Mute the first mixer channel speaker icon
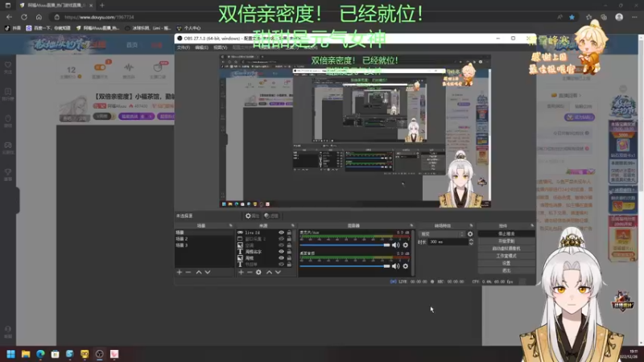 click(395, 245)
